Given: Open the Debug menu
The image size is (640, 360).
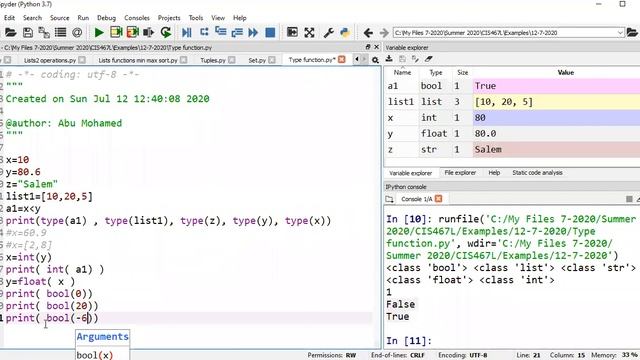Looking at the screenshot, I should click(x=106, y=18).
